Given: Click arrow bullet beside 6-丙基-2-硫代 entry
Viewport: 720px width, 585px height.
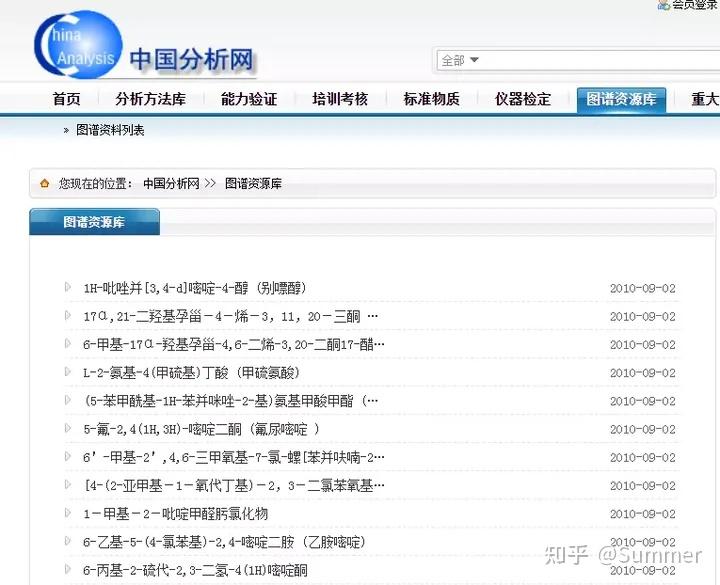Looking at the screenshot, I should (x=68, y=569).
